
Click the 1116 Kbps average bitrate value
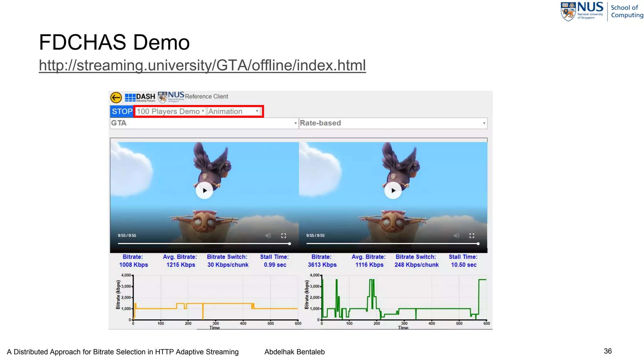click(x=369, y=265)
